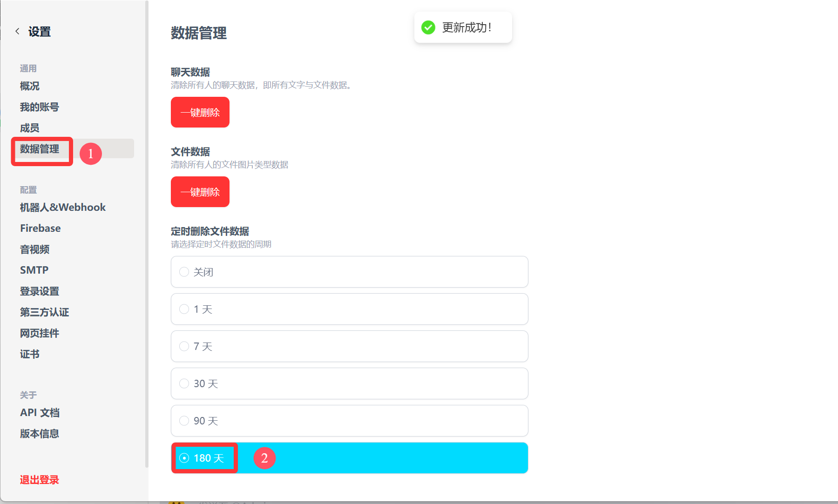
Task: Click 一键删除 under 文件数据
Action: point(200,192)
